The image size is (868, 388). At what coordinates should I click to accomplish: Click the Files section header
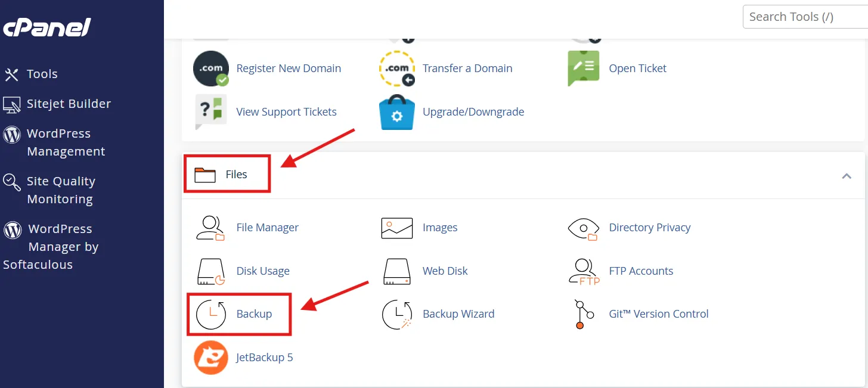point(236,175)
